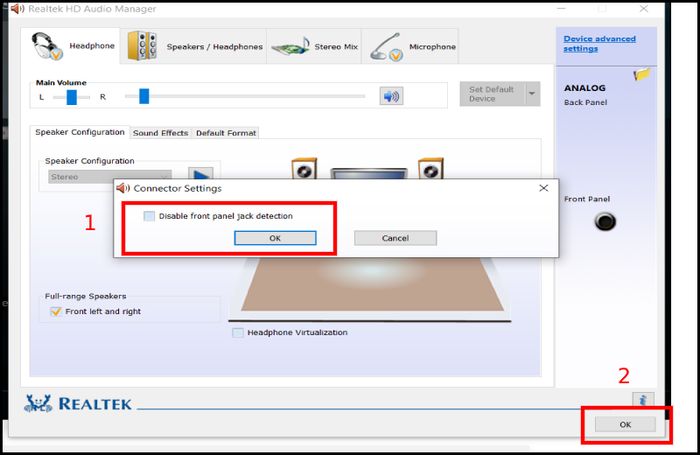Click the main volume slider track
Screen dimensions: 700x455
point(245,96)
